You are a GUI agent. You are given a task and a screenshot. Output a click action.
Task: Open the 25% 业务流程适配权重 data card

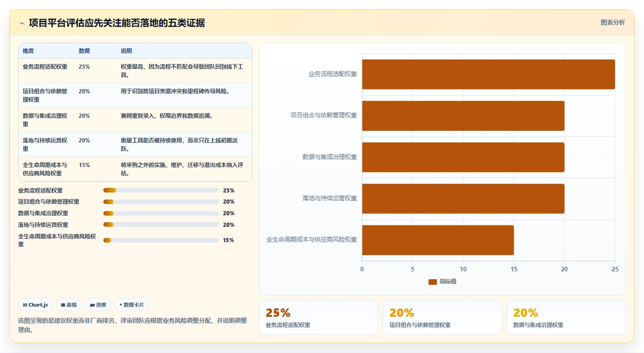318,317
